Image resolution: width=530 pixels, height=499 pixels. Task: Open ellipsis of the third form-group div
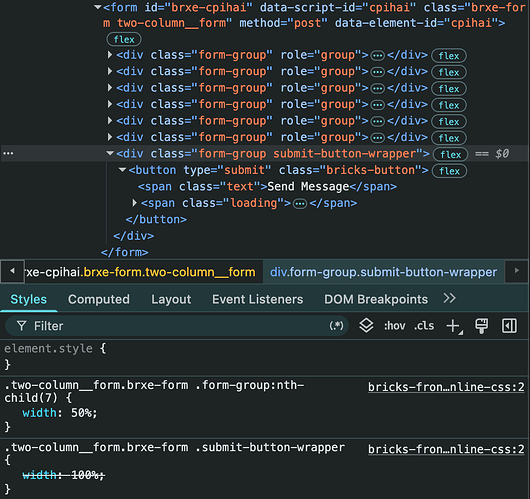378,88
